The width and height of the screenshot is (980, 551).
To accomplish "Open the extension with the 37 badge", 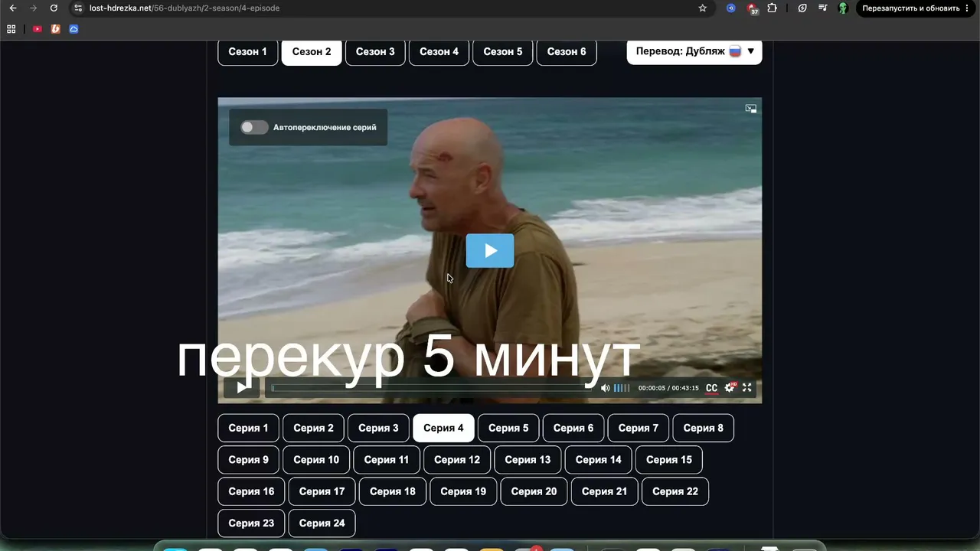I will point(753,9).
